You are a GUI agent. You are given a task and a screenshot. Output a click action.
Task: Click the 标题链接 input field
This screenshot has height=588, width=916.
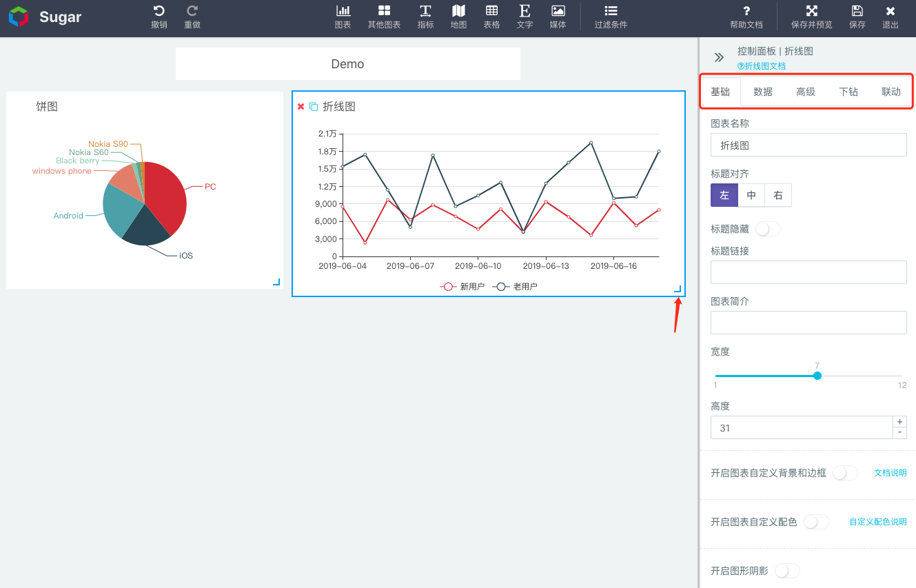click(x=808, y=272)
